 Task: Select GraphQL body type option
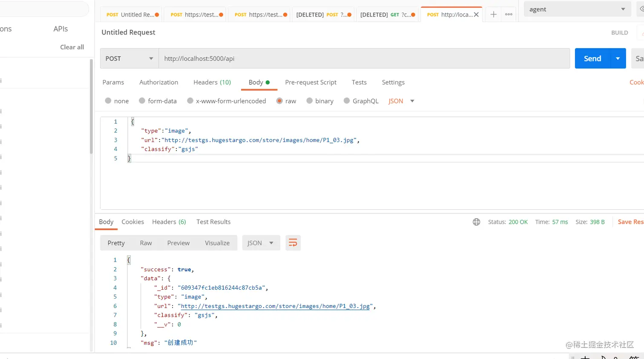(x=347, y=101)
